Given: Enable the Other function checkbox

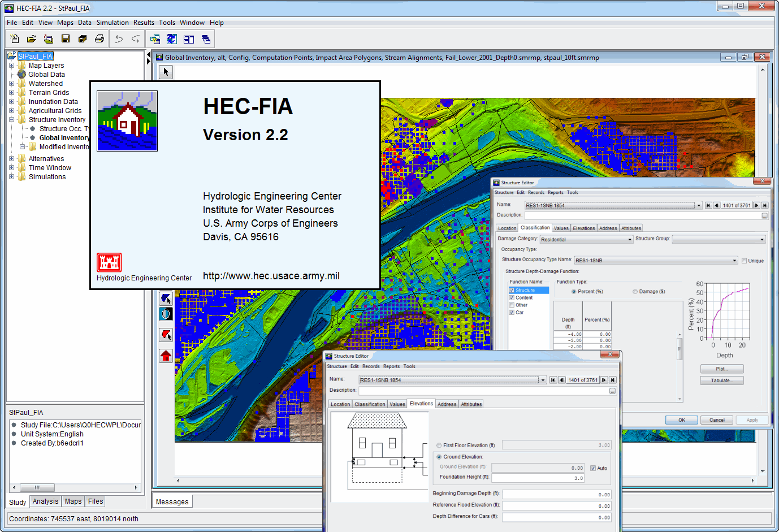Looking at the screenshot, I should (x=512, y=305).
